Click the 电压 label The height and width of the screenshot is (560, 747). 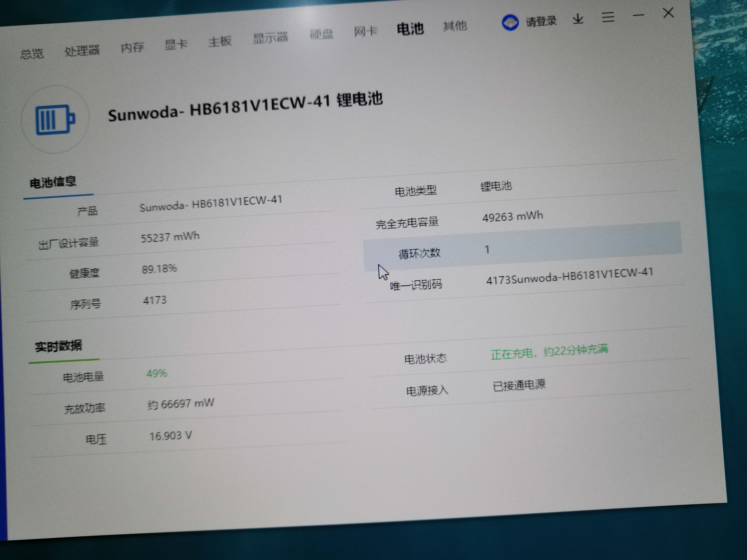point(96,439)
